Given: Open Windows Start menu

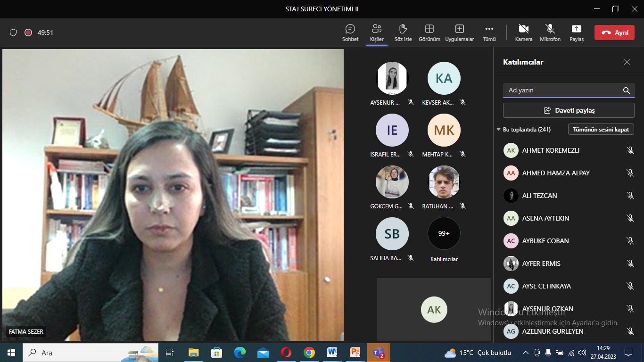Looking at the screenshot, I should pyautogui.click(x=11, y=353).
